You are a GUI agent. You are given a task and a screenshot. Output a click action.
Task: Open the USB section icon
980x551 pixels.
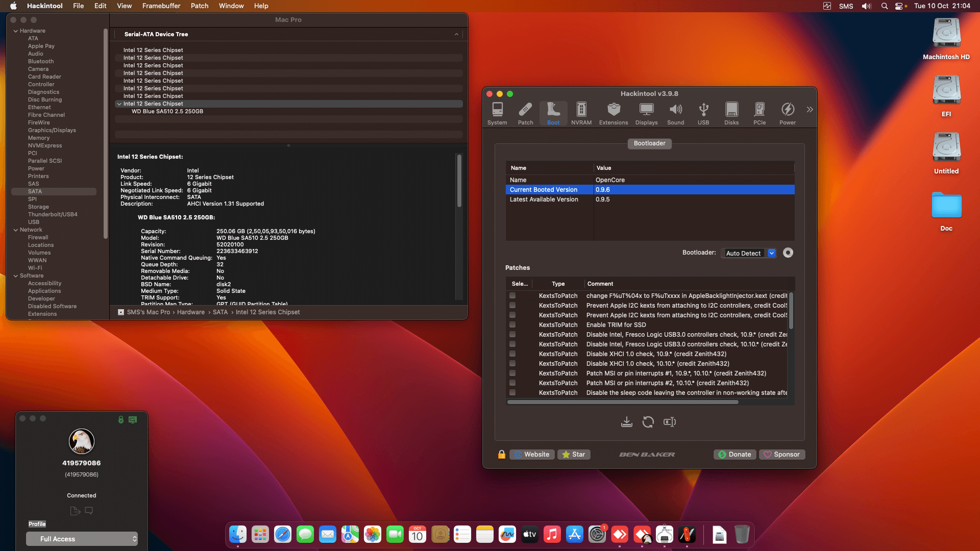pyautogui.click(x=703, y=112)
